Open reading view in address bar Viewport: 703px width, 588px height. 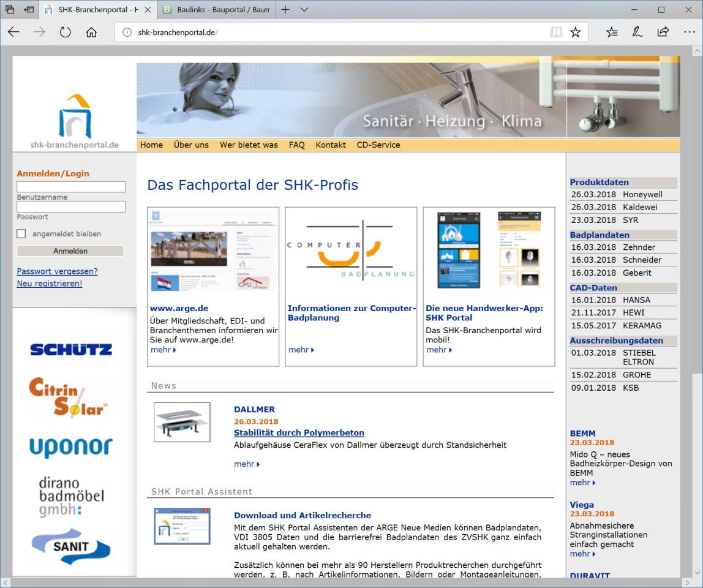pos(556,32)
